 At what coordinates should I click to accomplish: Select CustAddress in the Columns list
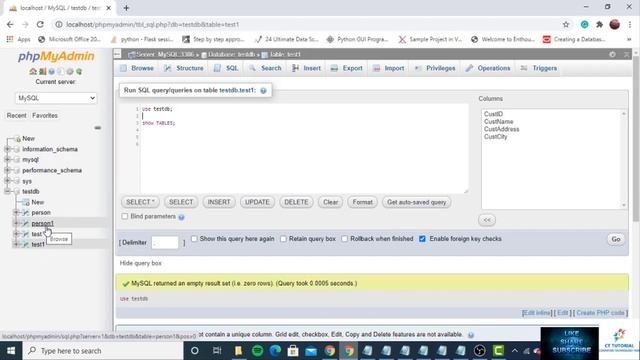click(x=501, y=129)
